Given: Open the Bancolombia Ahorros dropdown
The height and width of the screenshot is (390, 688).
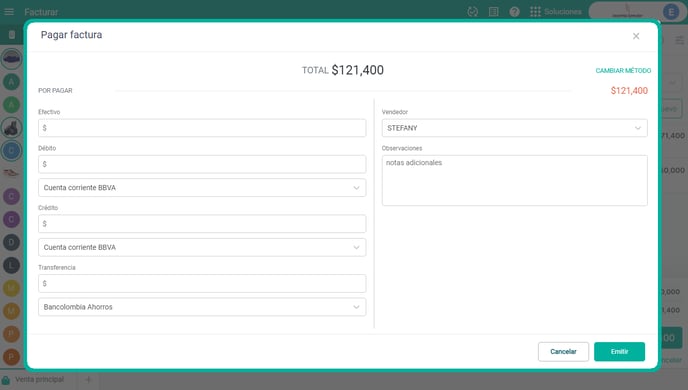Looking at the screenshot, I should click(x=202, y=307).
